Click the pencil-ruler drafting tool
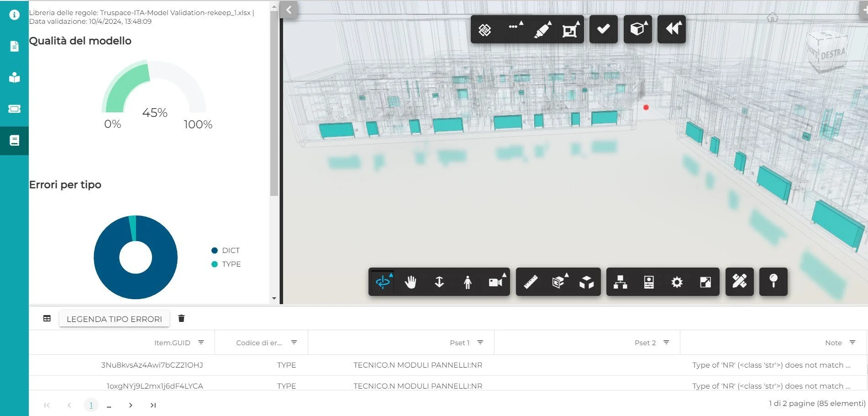868x416 pixels. 739,281
